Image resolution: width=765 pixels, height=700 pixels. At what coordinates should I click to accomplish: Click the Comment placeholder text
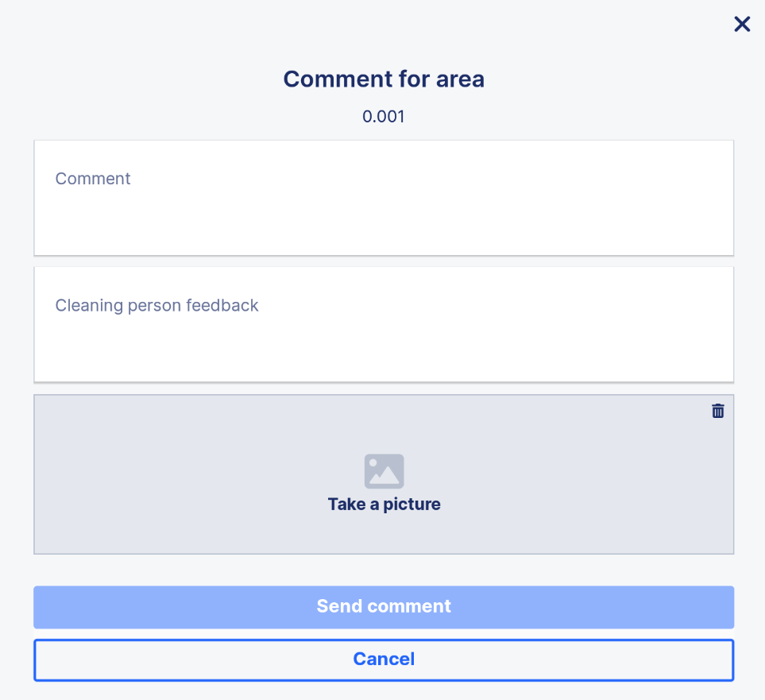click(93, 179)
